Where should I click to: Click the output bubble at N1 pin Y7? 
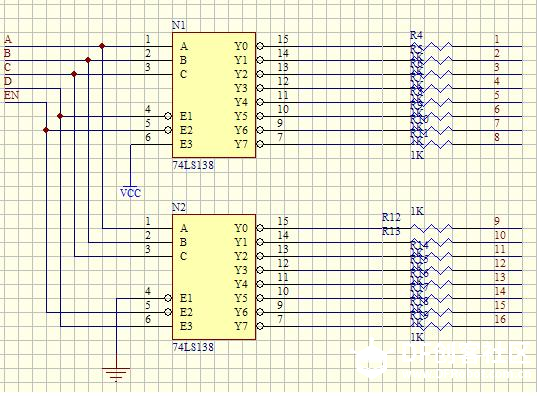click(260, 144)
